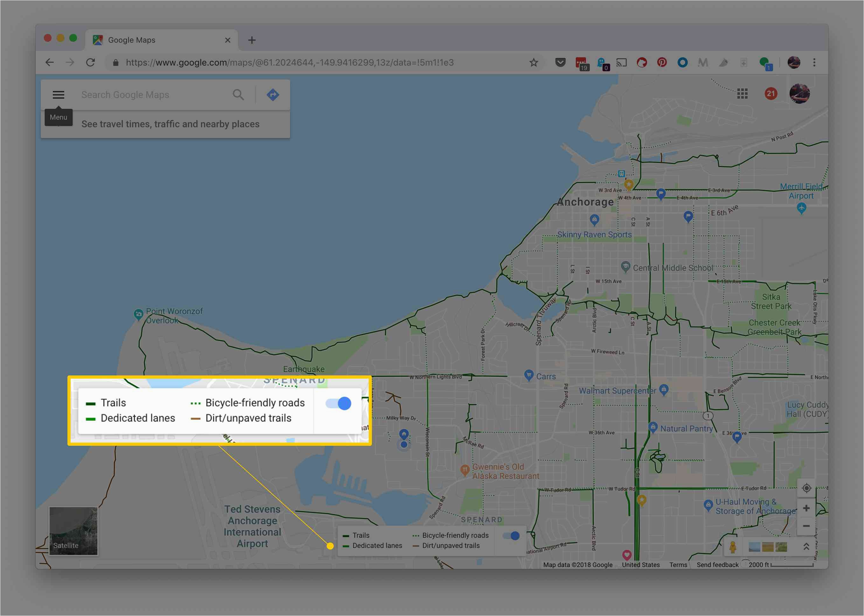This screenshot has width=864, height=616.
Task: Click the U-Haul Moving & Storage pin
Action: (708, 505)
